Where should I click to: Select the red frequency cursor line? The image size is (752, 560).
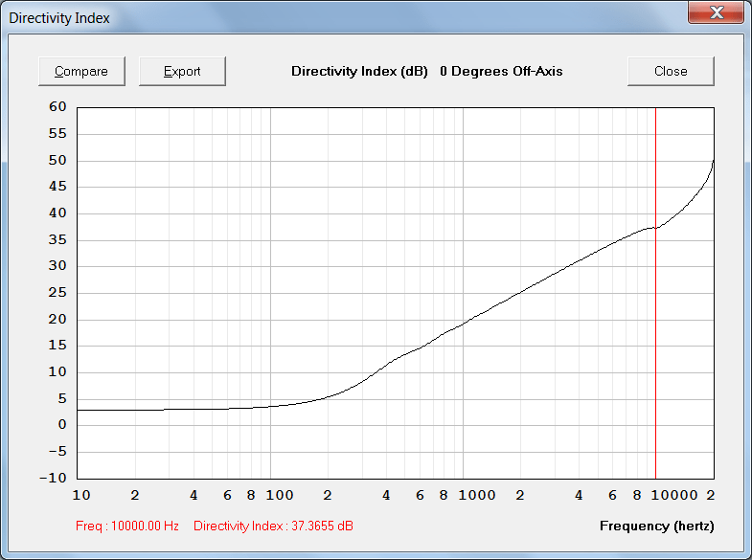(x=655, y=293)
